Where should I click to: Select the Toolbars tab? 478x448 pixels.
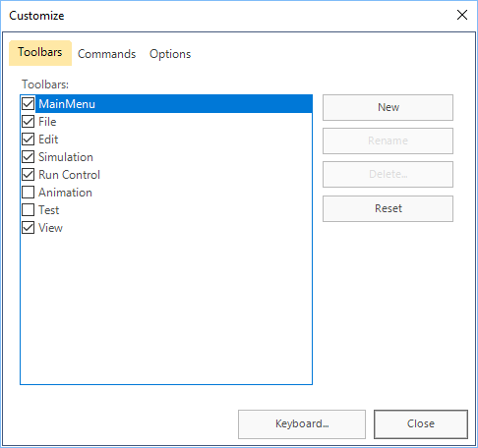pos(40,53)
